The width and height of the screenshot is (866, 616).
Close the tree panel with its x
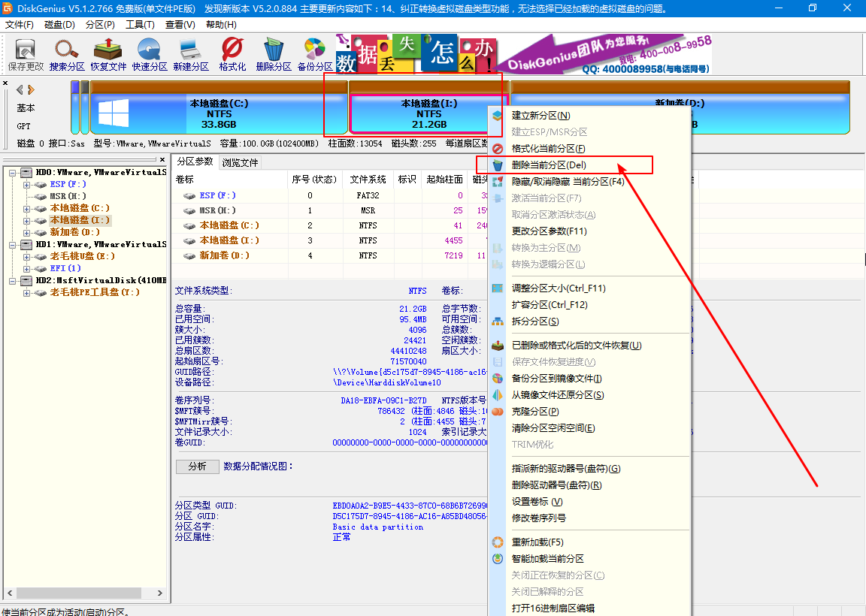click(x=162, y=159)
